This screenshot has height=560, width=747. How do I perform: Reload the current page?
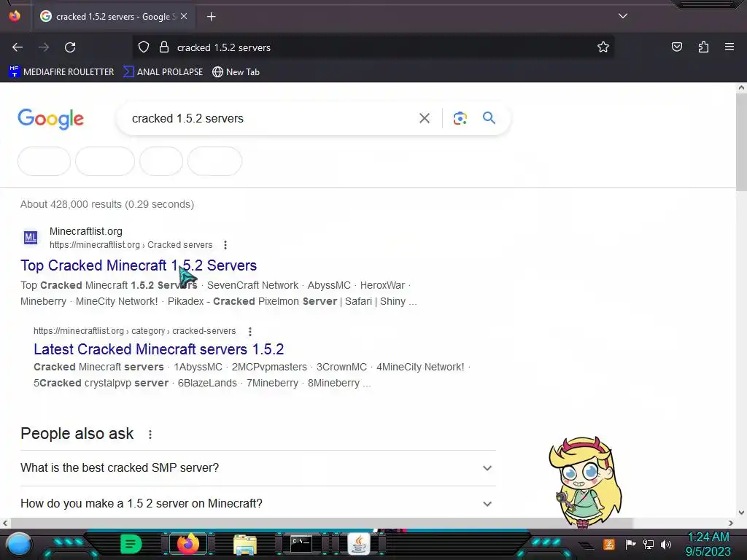pos(70,47)
